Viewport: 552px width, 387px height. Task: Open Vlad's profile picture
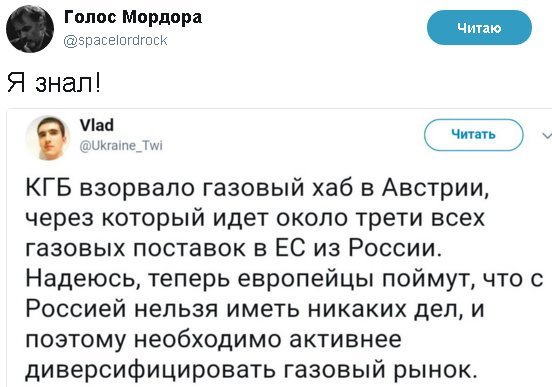tap(48, 138)
